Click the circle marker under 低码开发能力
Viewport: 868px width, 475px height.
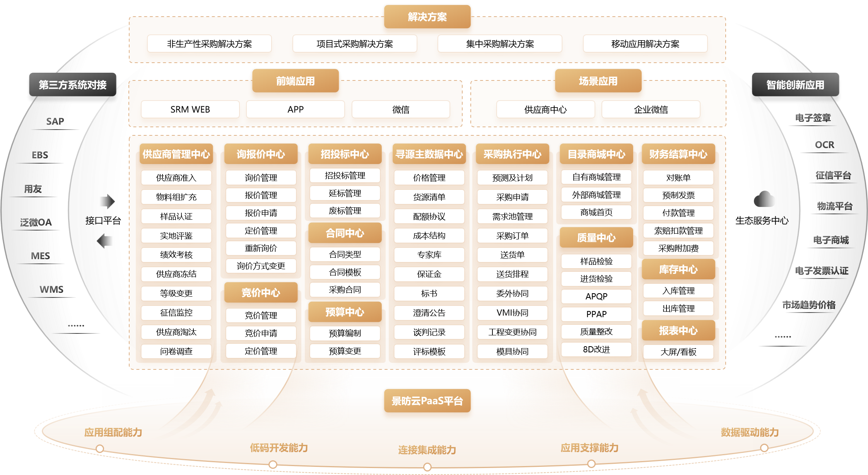pyautogui.click(x=273, y=465)
